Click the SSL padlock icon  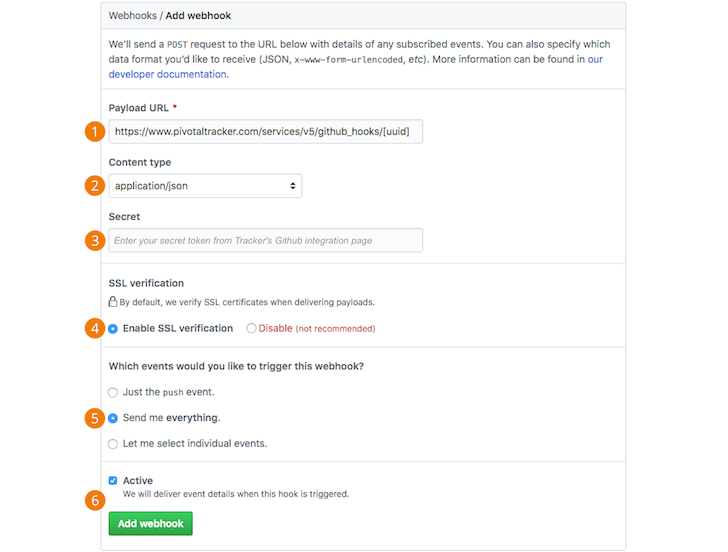113,301
